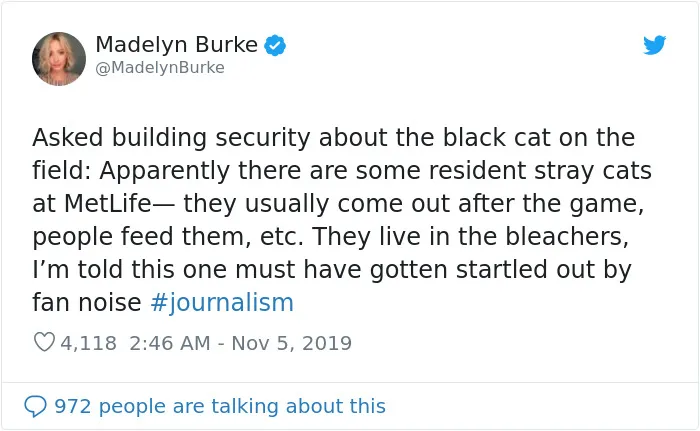Viewport: 700px width, 431px height.
Task: Open the #journalism hashtag
Action: point(222,303)
